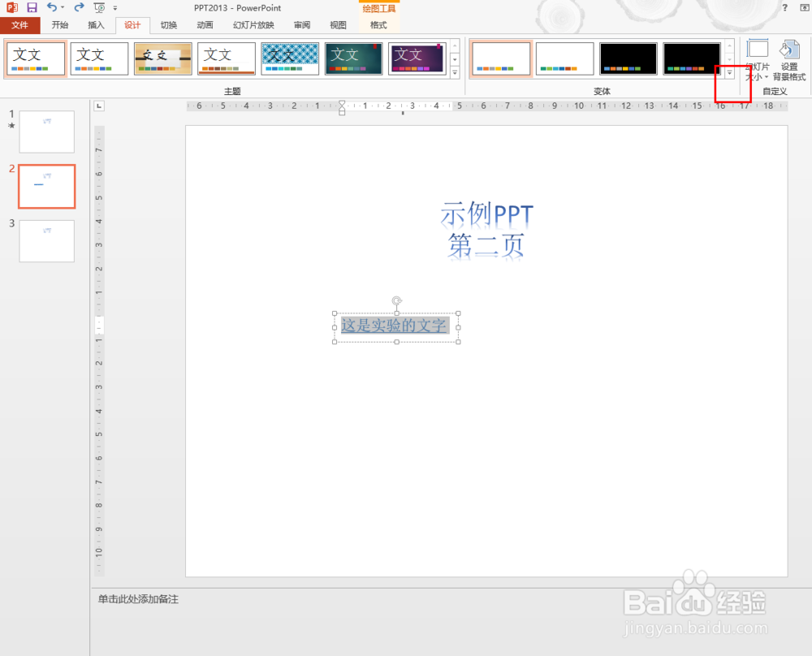The width and height of the screenshot is (812, 656).
Task: Click the ribbon display options icon
Action: (805, 8)
